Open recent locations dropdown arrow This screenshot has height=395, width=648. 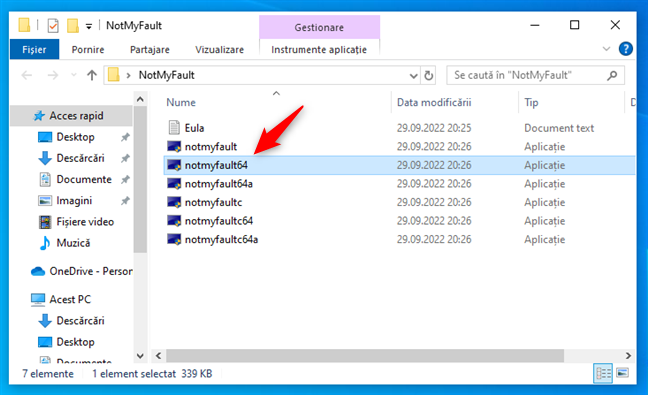tap(74, 75)
